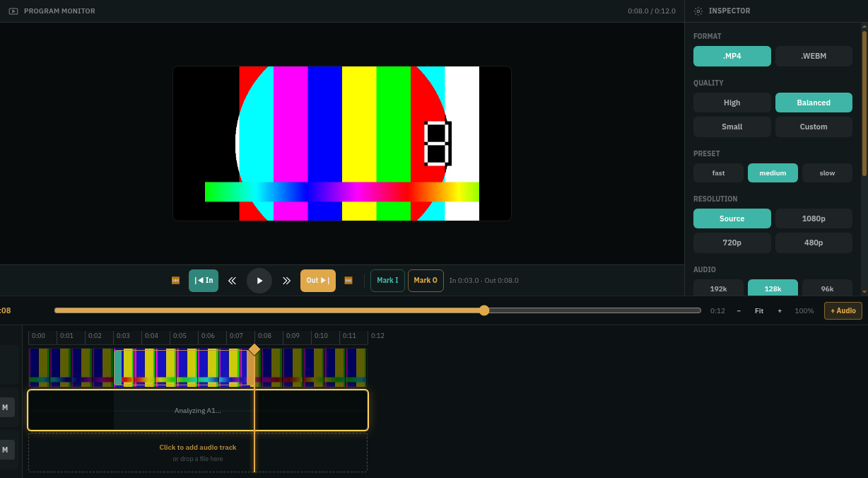Switch resolution to 720p

732,243
